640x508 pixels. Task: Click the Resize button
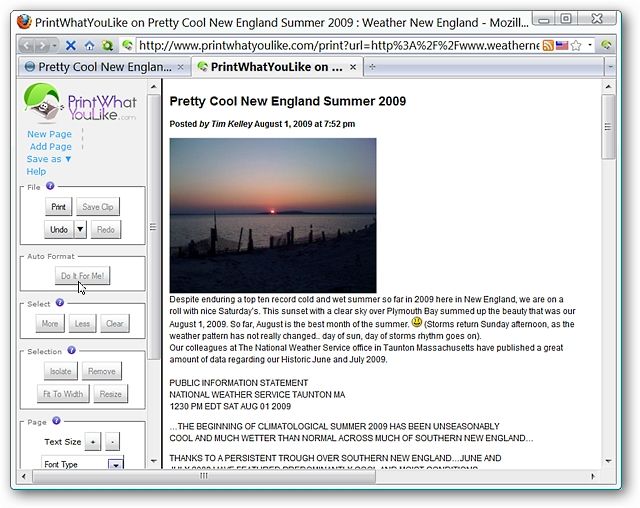pyautogui.click(x=111, y=394)
